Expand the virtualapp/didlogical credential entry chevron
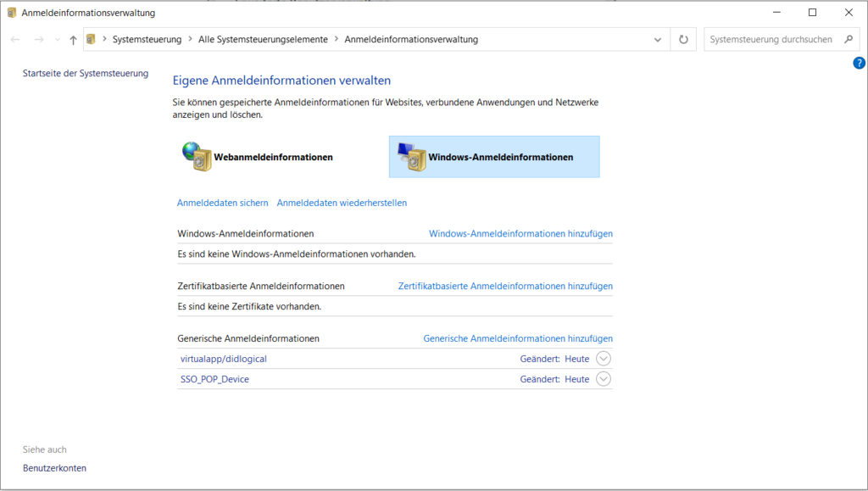868x491 pixels. click(x=604, y=359)
